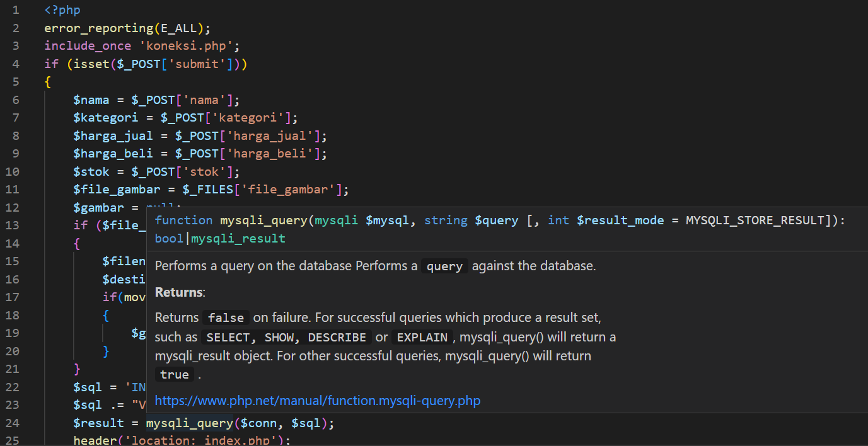Screen dimensions: 868x446
Task: Open the php.net mysqli-query manual link
Action: coord(317,401)
